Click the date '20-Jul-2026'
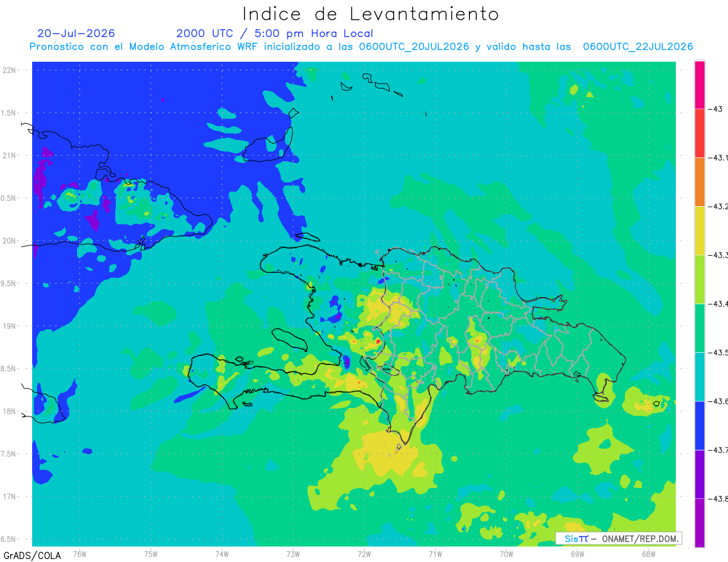 (76, 33)
